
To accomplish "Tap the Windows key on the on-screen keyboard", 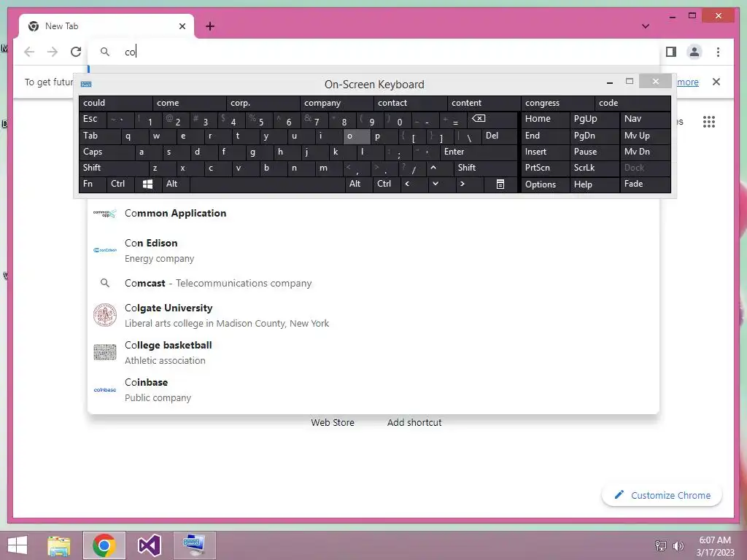I will (147, 184).
